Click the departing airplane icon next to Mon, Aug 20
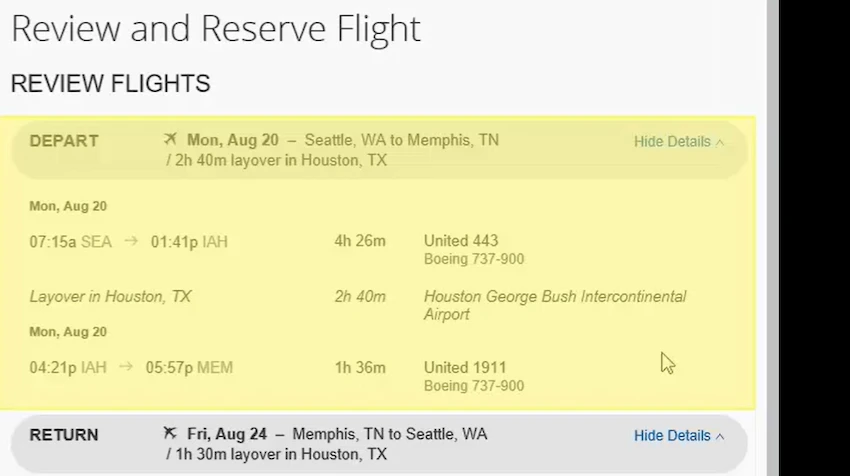Viewport: 850px width, 476px height. click(x=170, y=139)
